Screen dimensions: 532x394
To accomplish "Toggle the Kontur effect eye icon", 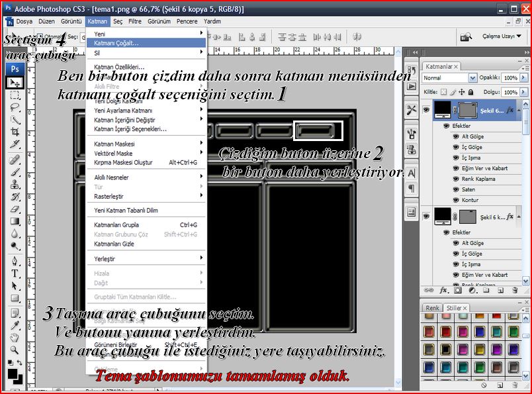I will (455, 200).
